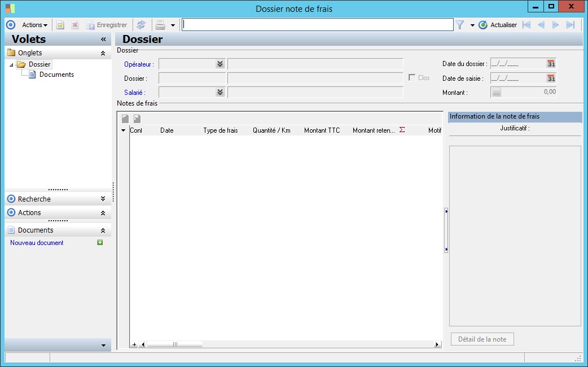Click the filter funnel icon
Image resolution: width=588 pixels, height=367 pixels.
coord(460,25)
